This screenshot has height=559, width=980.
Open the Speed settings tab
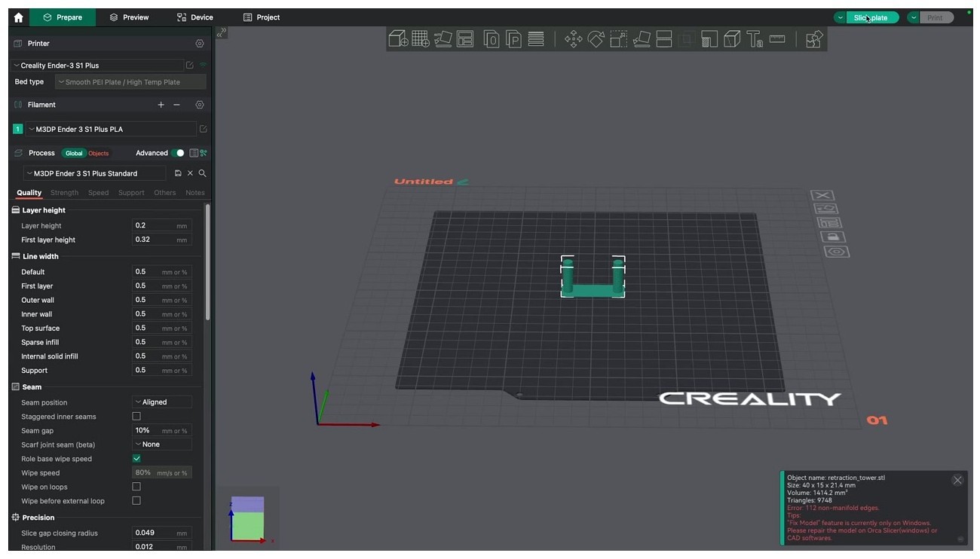tap(99, 193)
